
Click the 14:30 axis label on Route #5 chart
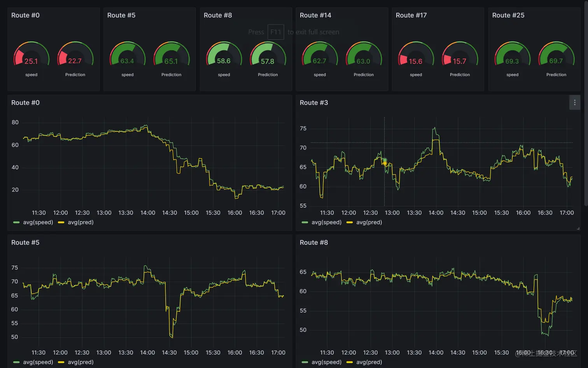(x=169, y=352)
